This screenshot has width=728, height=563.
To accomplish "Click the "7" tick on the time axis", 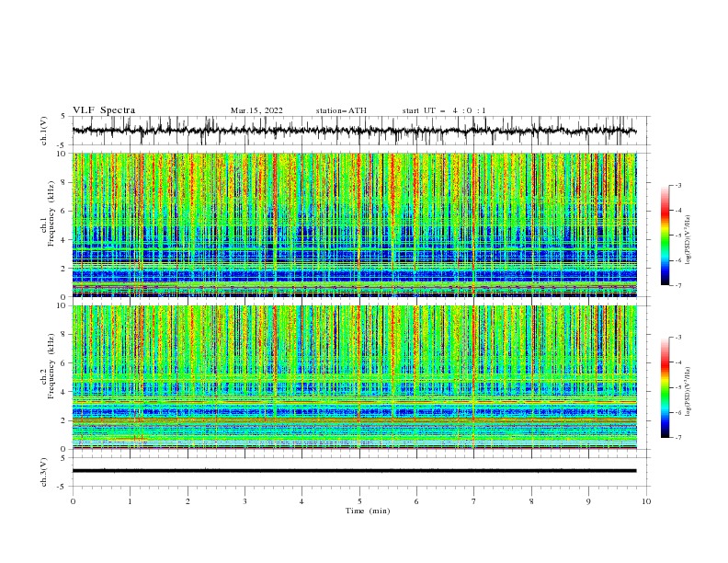I will [x=474, y=501].
